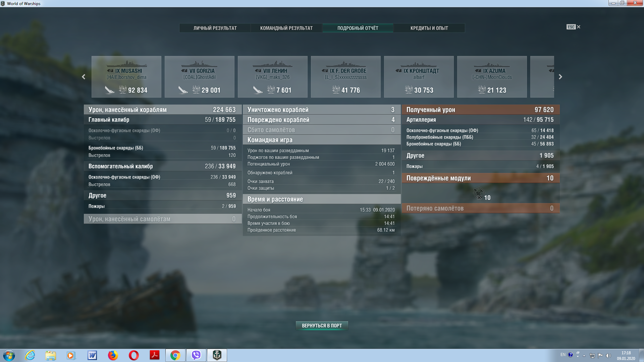Viewport: 644px width, 362px height.
Task: Open Командный результат tab
Action: pos(286,28)
